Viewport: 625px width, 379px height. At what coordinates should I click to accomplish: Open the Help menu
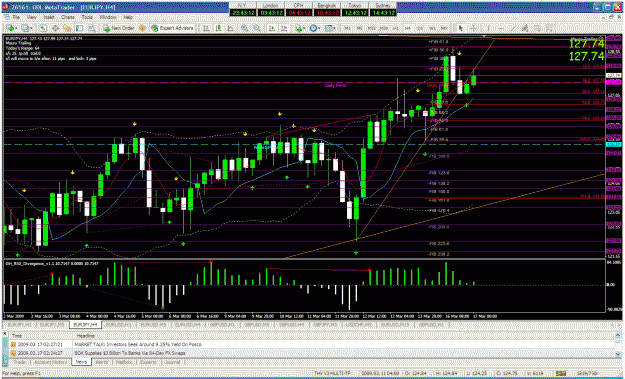pos(128,18)
